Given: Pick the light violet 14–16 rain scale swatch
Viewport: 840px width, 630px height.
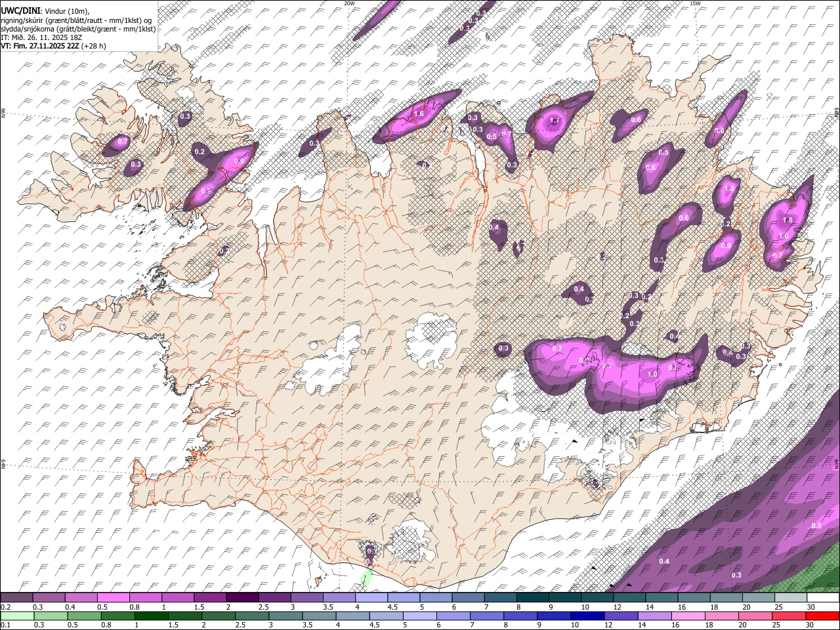Looking at the screenshot, I should [x=655, y=616].
